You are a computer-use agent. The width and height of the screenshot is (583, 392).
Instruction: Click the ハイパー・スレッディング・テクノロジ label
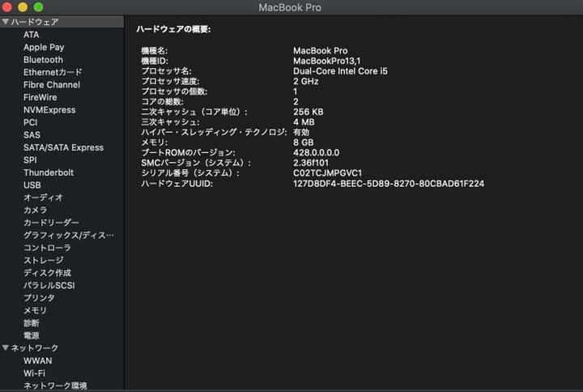coord(214,132)
